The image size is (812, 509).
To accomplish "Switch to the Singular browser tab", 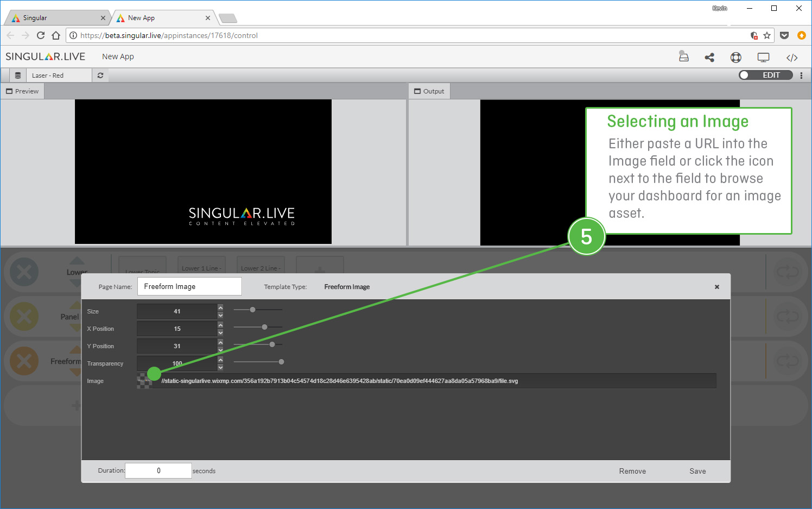I will click(57, 18).
